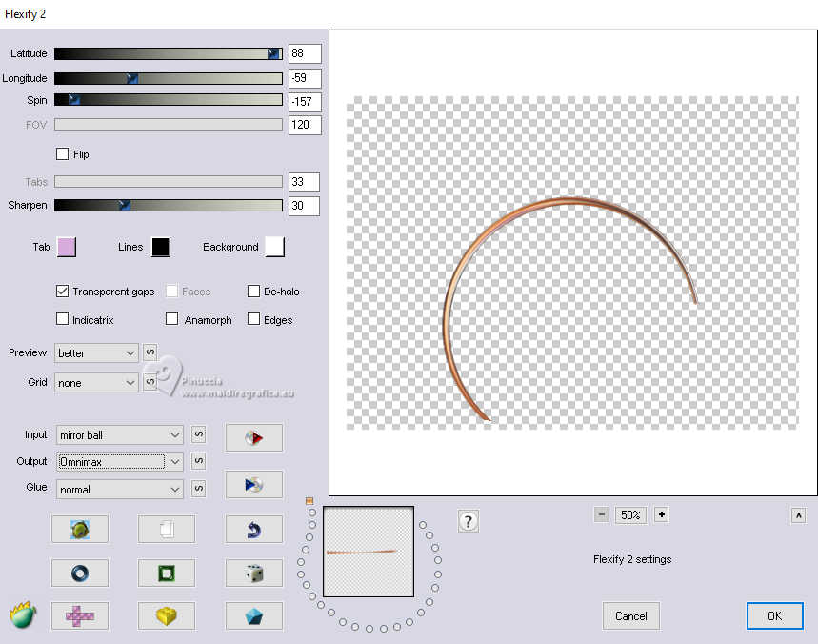The height and width of the screenshot is (644, 818).
Task: Click the blue undo arrow button
Action: pos(254,529)
